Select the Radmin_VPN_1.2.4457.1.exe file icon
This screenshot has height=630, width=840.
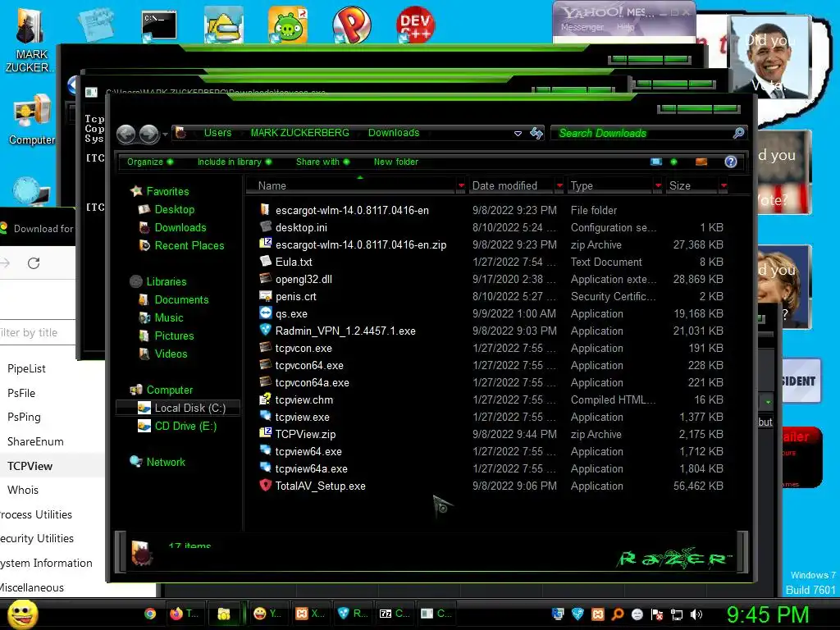pyautogui.click(x=266, y=330)
